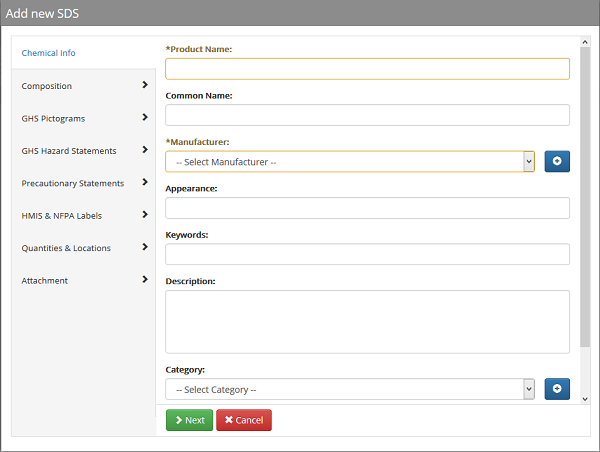Click into the Common Name field

coord(367,115)
